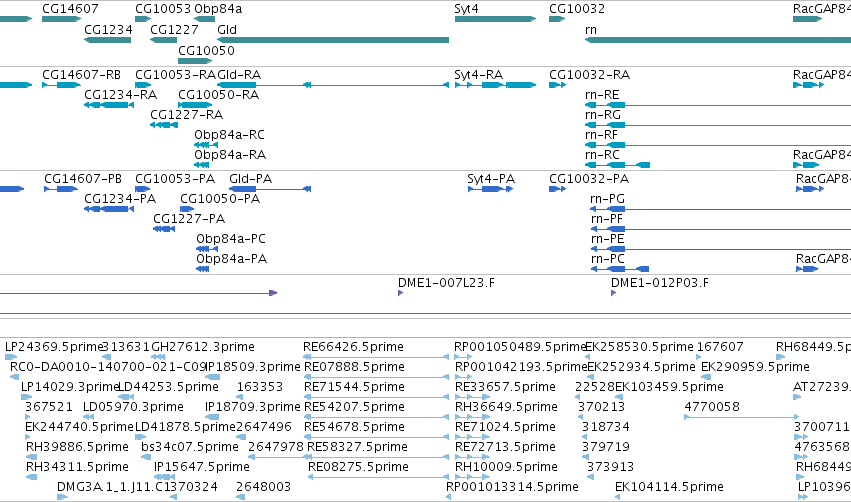Click the bs34c07.5prime EST label
Viewport: 851px width, 502px height.
click(190, 448)
